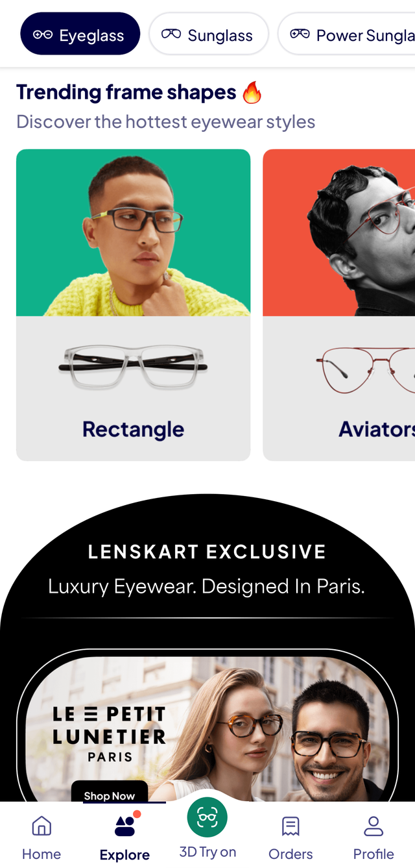This screenshot has width=415, height=868.
Task: Open the Le Petit Lunetier Paris banner
Action: (207, 728)
